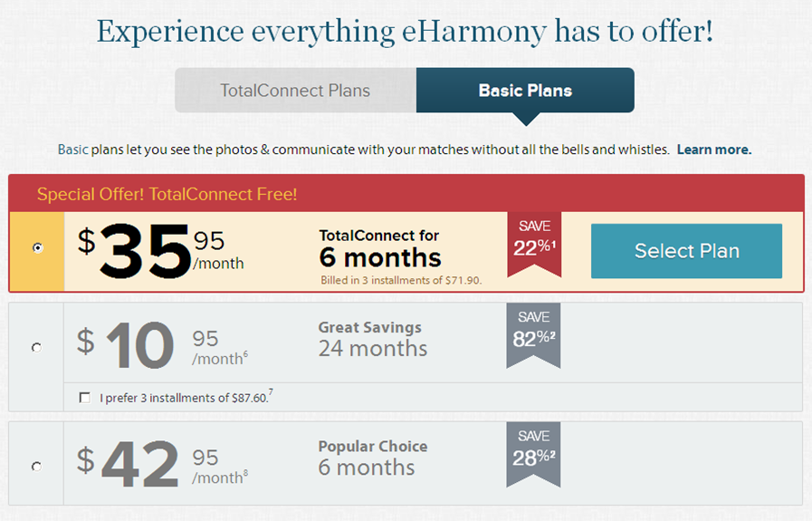This screenshot has width=812, height=521.
Task: Check 'I prefer 3 installments of $87.60'
Action: pyautogui.click(x=85, y=397)
